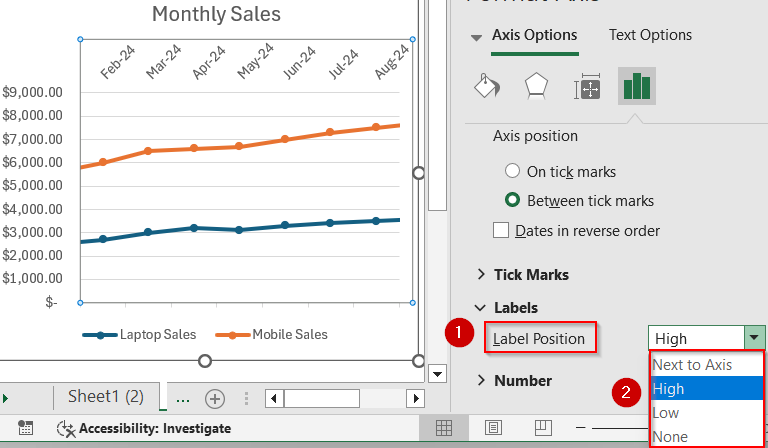Viewport: 768px width, 448px height.
Task: Click the horizontal scrollbar right arrow
Action: click(x=416, y=399)
